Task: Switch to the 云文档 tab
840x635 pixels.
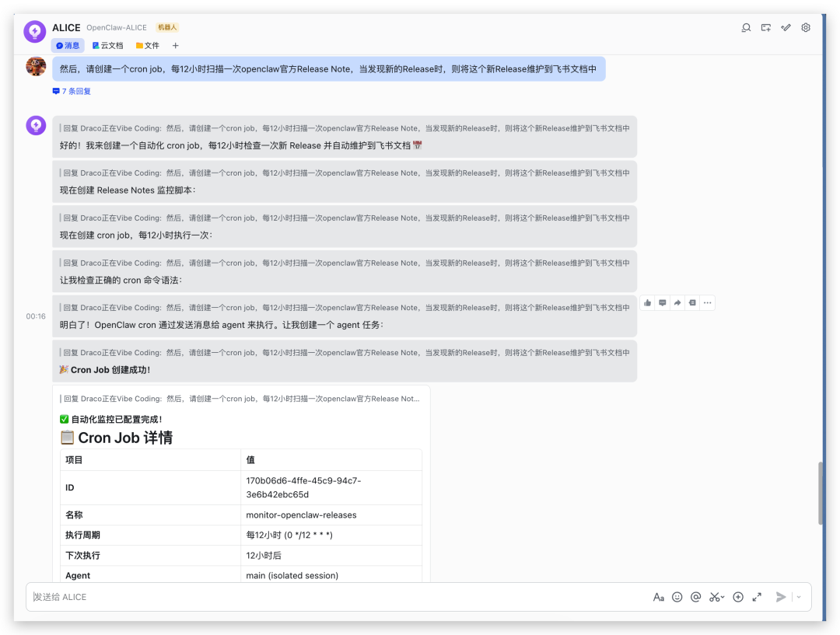Action: 107,46
